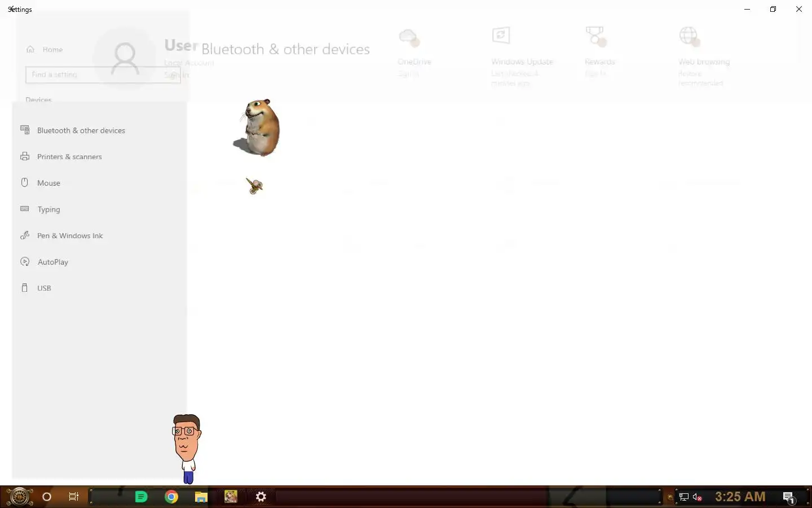This screenshot has width=812, height=508.
Task: Open the 3:25 AM clock
Action: [x=740, y=497]
